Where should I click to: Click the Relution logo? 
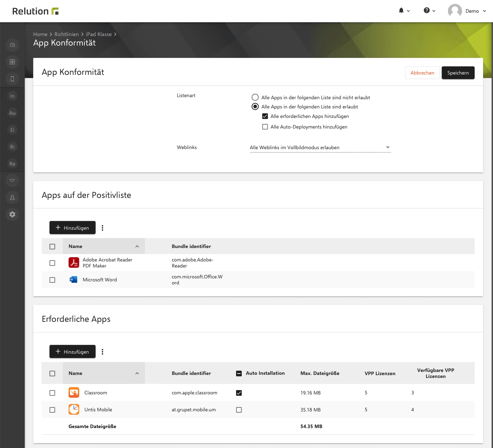(x=36, y=11)
